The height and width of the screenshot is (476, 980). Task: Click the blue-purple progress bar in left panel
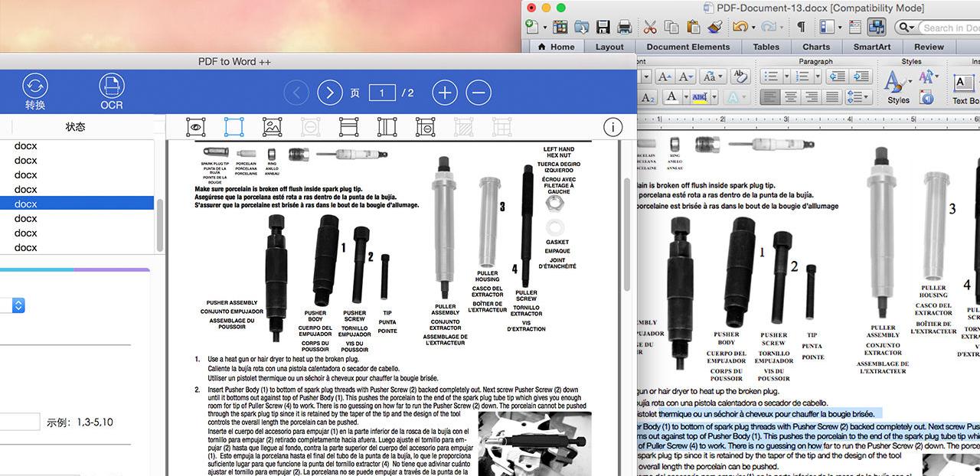(75, 269)
